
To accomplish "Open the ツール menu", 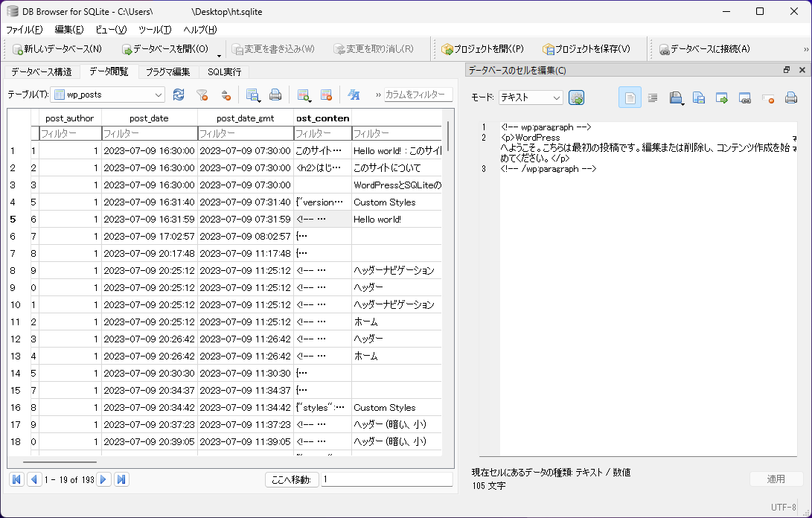I will [x=154, y=30].
